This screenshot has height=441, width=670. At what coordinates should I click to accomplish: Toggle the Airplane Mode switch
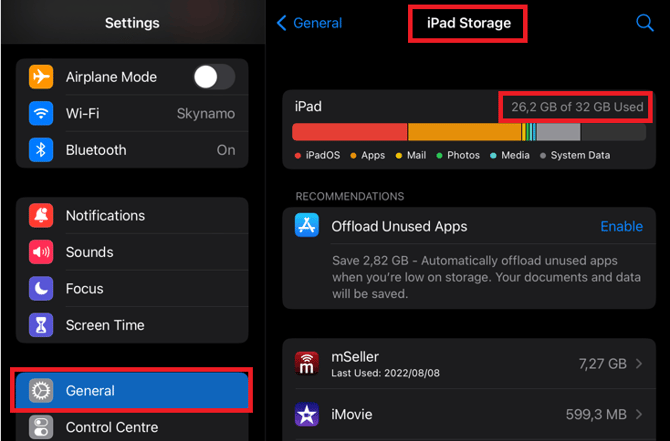[214, 77]
